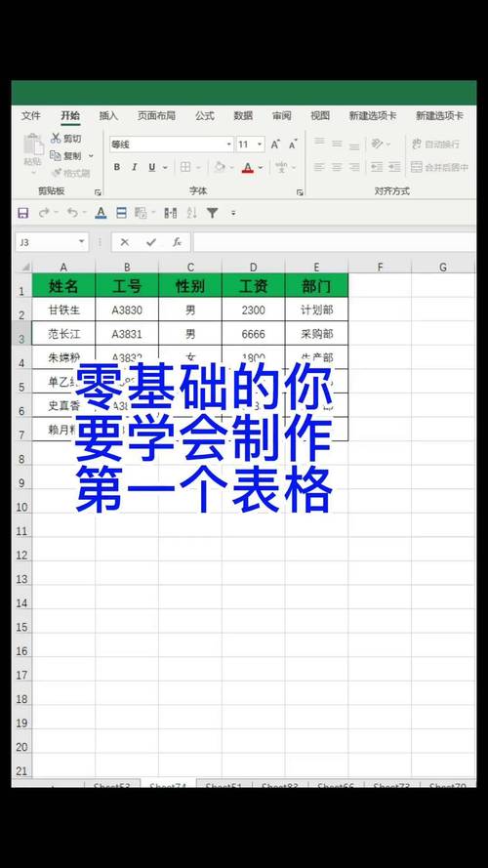This screenshot has width=488, height=868.
Task: Click the Format Painter (格式刷) button
Action: coord(70,173)
